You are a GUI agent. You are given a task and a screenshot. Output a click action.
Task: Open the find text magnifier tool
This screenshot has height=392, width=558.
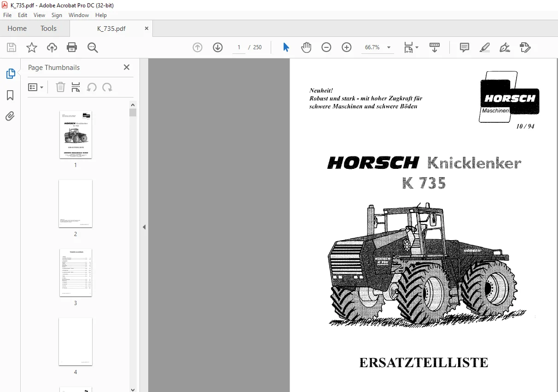(x=93, y=47)
